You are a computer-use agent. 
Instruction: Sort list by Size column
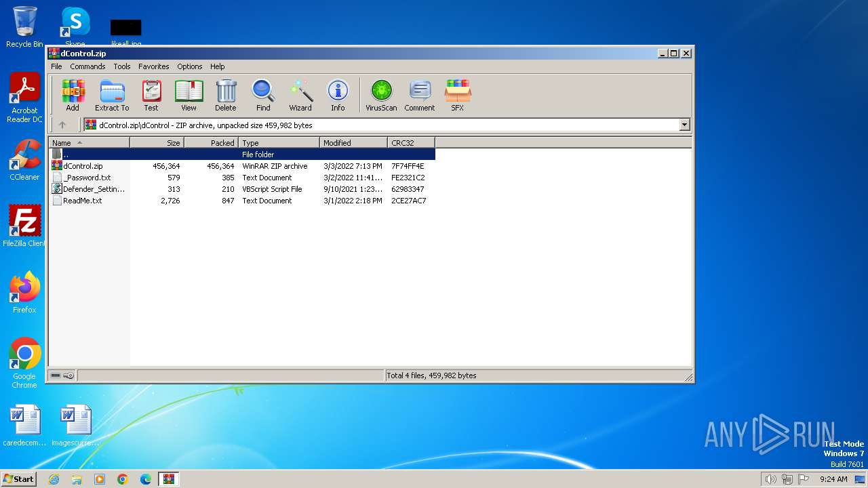pos(157,143)
